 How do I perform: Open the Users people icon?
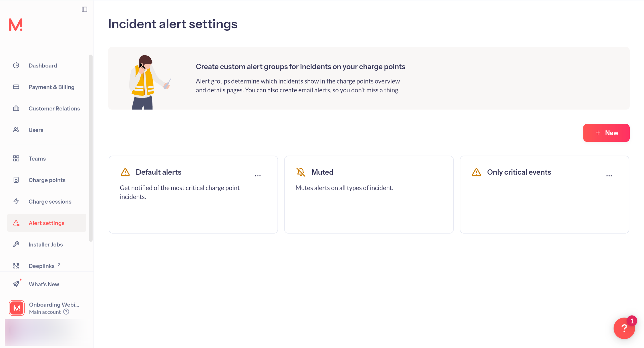[16, 130]
